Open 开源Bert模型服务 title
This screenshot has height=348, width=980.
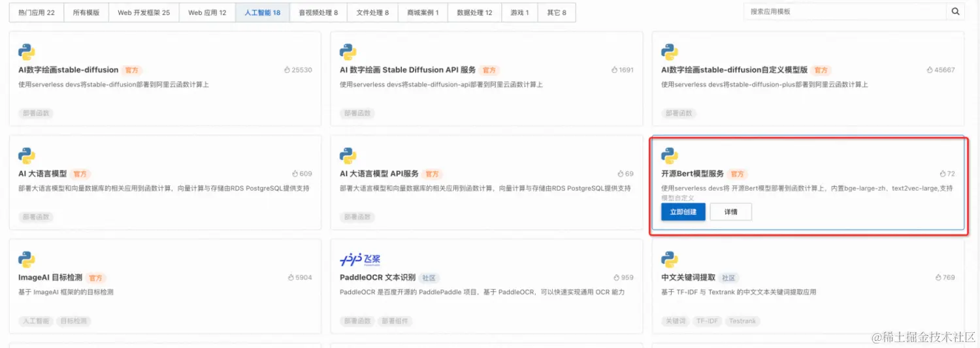[x=693, y=174]
